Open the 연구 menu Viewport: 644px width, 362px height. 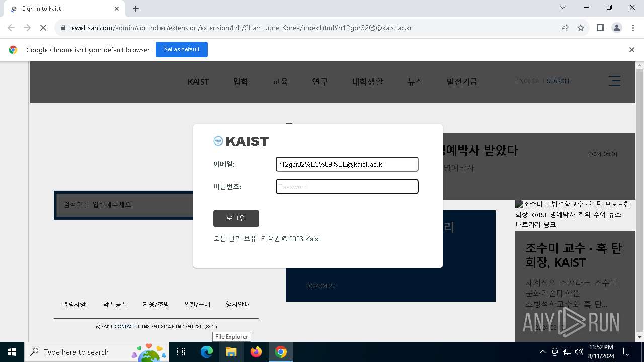click(319, 82)
